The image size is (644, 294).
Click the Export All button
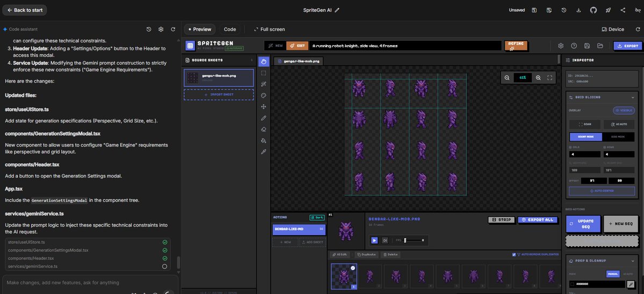(x=538, y=220)
